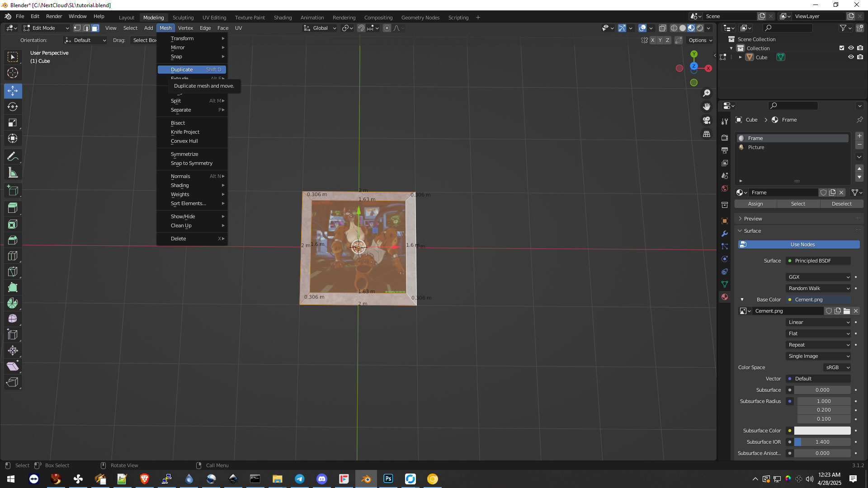Open the Random Walk dropdown
The width and height of the screenshot is (868, 488).
pyautogui.click(x=819, y=288)
